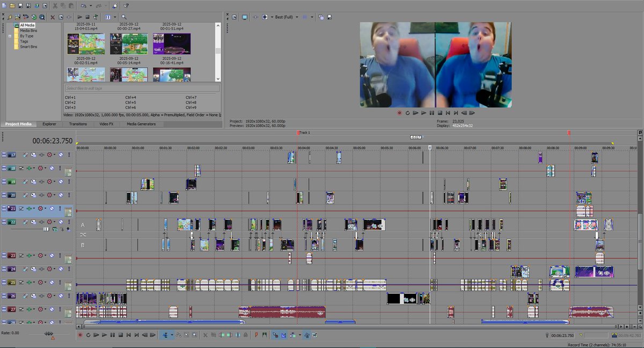Mute video track 20

(x=61, y=195)
